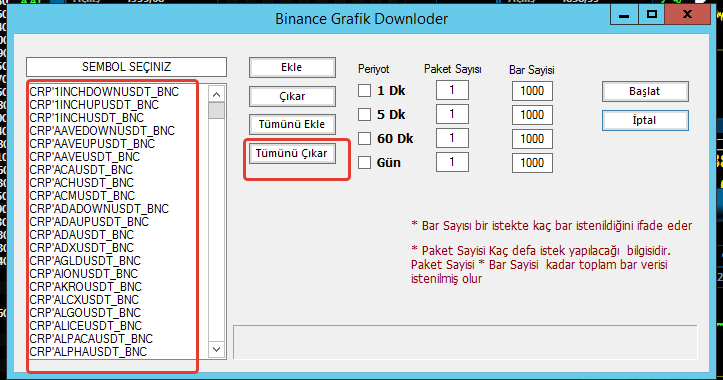723x380 pixels.
Task: Enable the 60 Dk period checkbox
Action: [364, 138]
